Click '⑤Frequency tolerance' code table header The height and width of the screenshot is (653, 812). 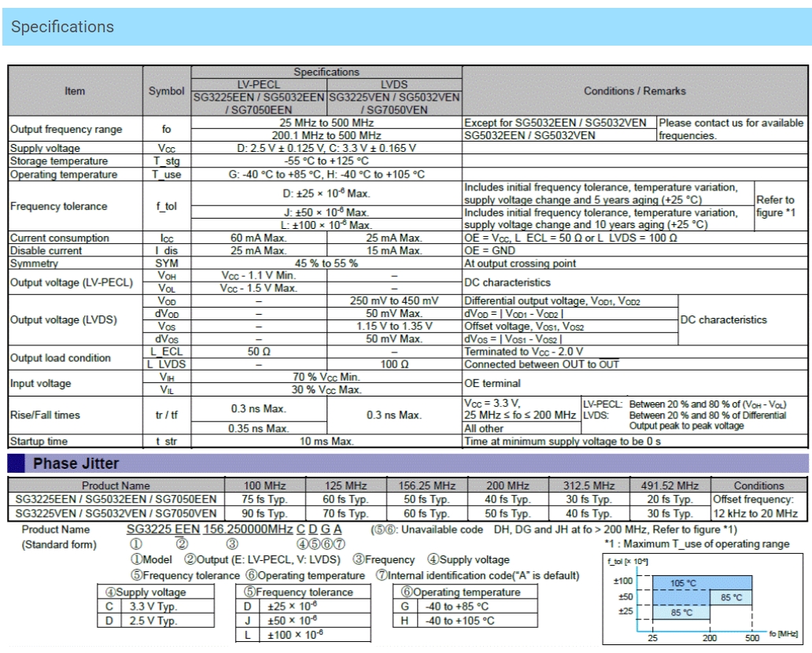click(304, 592)
